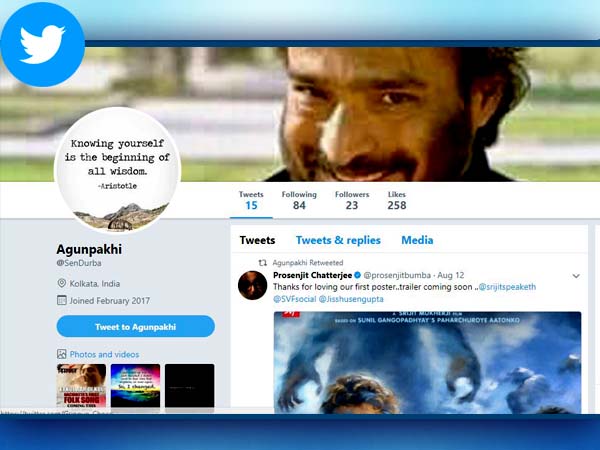Click the location pin icon
Screen dimensions: 600x450
tap(61, 283)
